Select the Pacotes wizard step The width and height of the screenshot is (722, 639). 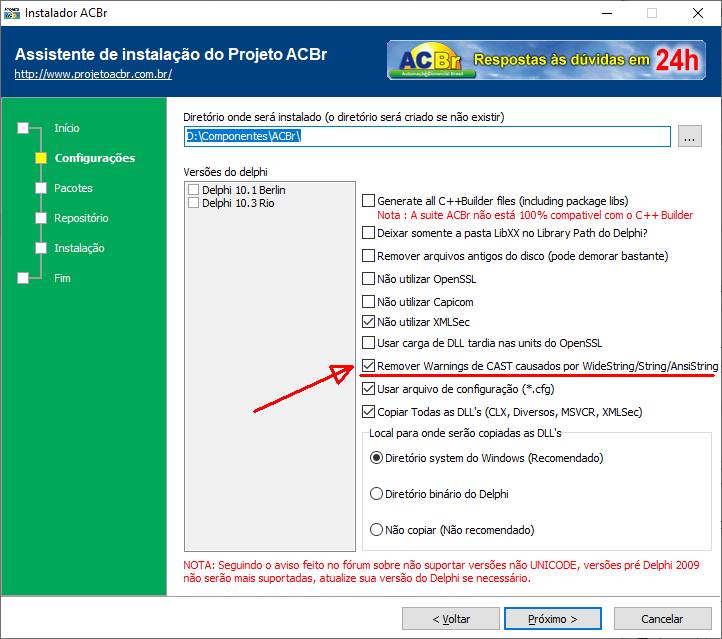pyautogui.click(x=73, y=188)
